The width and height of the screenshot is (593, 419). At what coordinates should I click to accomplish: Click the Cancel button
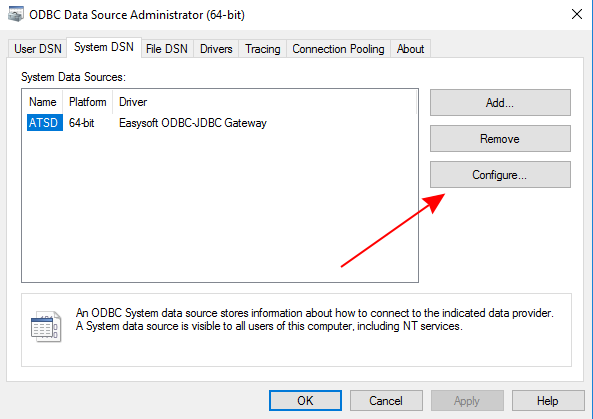click(x=386, y=400)
